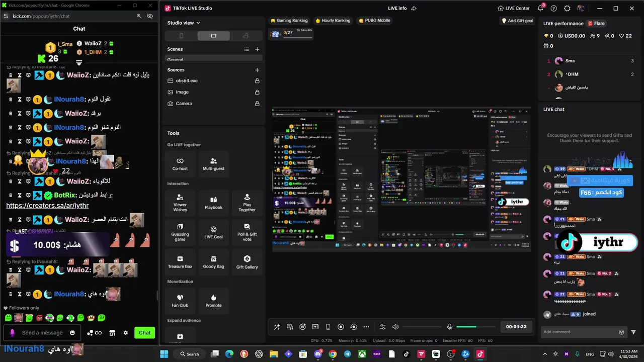Toggle lock on Camera source

257,104
